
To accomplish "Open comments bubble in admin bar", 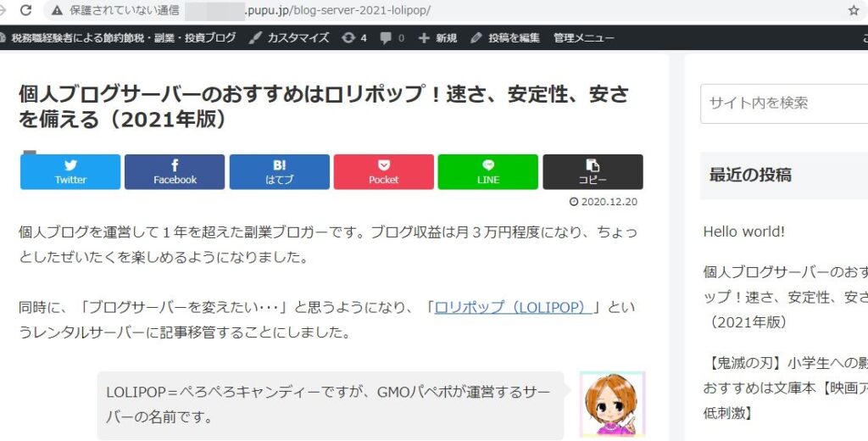I will (392, 37).
